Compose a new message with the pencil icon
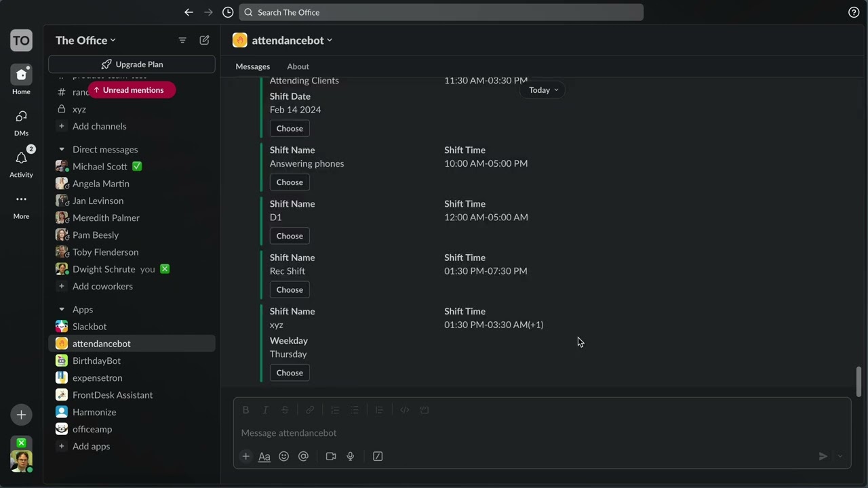868x488 pixels. tap(204, 40)
